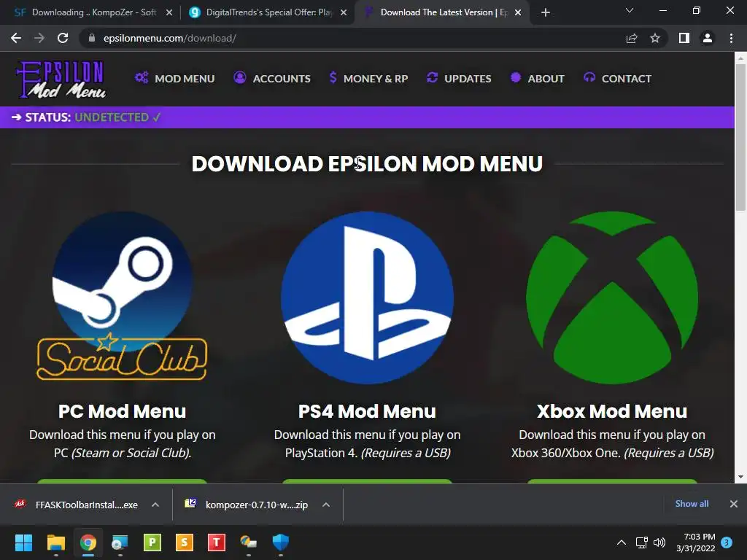The height and width of the screenshot is (560, 747).
Task: Open the notification badge showing 3
Action: [727, 542]
